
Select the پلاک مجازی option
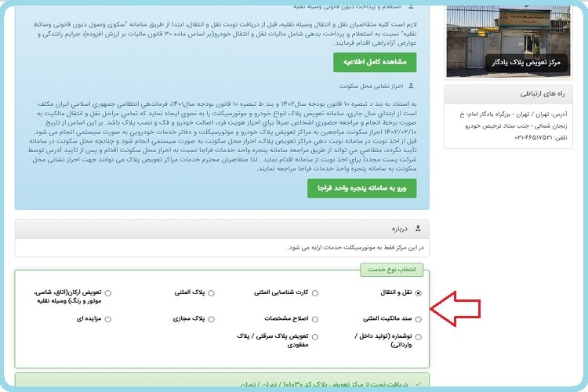point(211,319)
